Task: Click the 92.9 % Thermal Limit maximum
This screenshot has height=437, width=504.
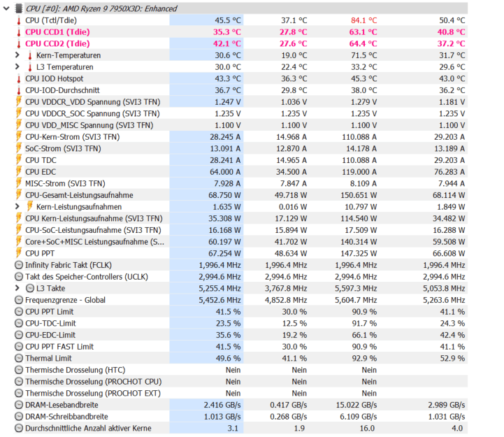Action: point(364,358)
